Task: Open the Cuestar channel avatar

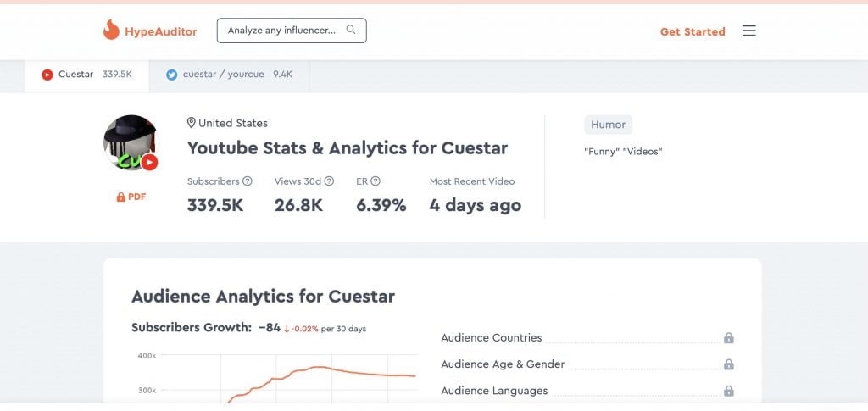Action: click(131, 142)
